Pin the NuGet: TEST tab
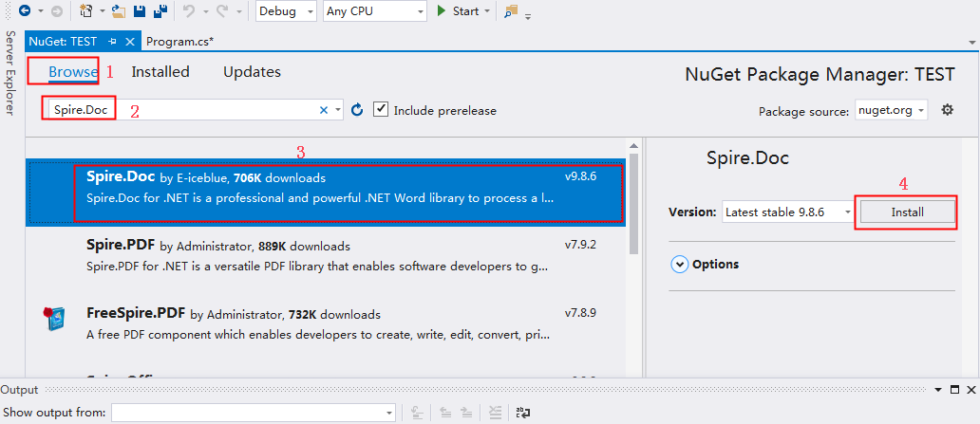980x424 pixels. 112,41
